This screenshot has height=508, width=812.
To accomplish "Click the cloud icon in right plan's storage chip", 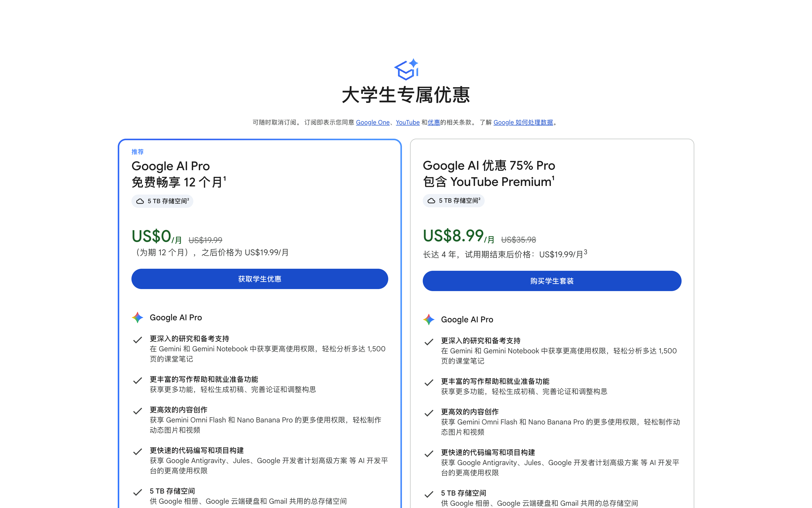I will 431,201.
